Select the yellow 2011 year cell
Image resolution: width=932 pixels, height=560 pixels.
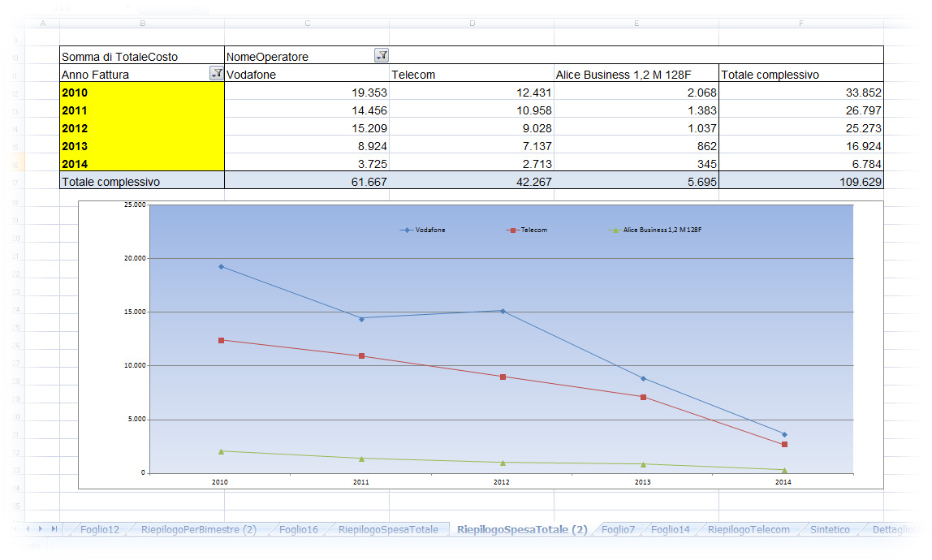(x=142, y=110)
